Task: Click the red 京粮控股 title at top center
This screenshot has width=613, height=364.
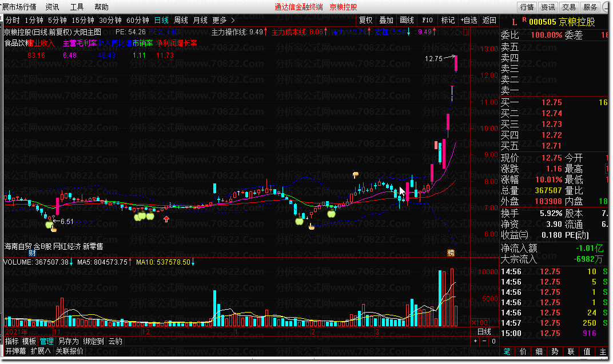Action: [x=343, y=7]
